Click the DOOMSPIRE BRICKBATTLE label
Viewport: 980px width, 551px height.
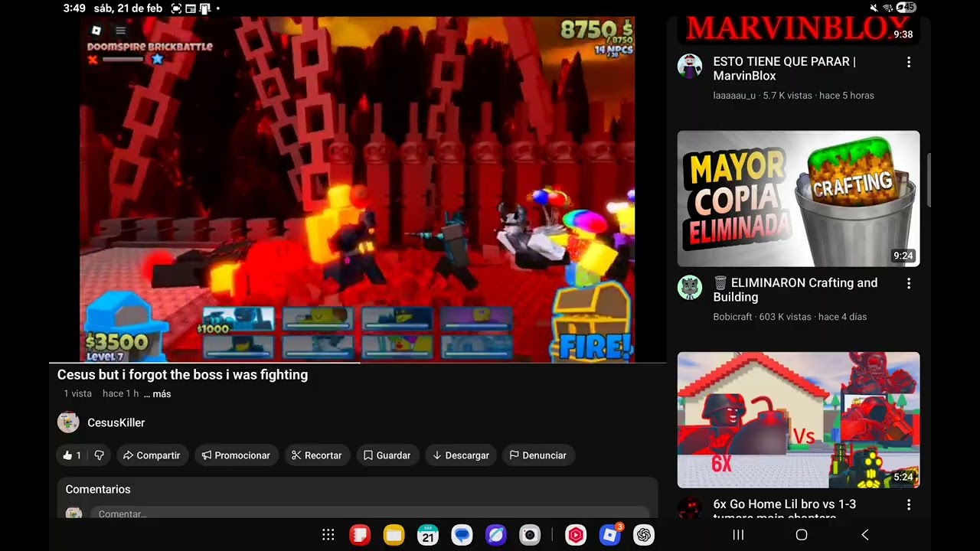click(150, 47)
